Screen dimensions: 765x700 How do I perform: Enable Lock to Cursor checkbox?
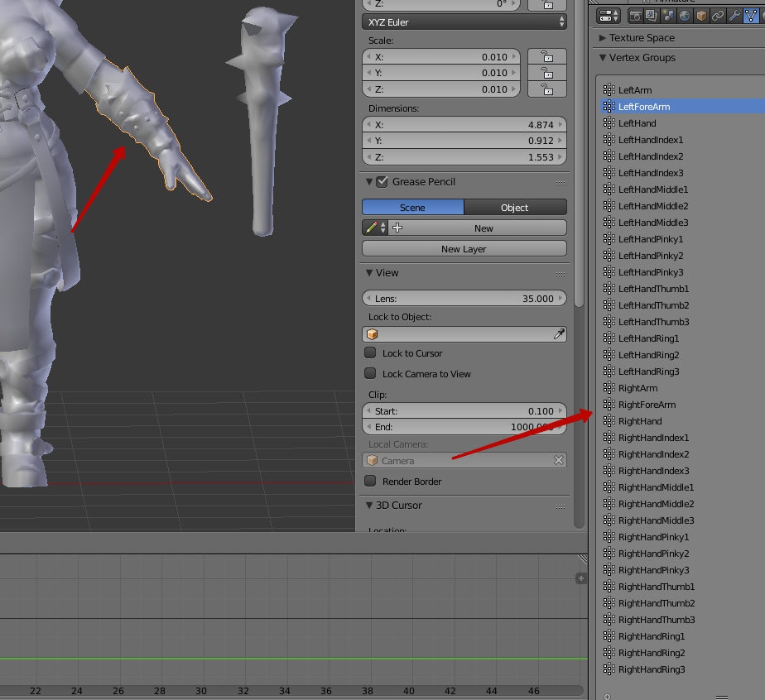[370, 352]
